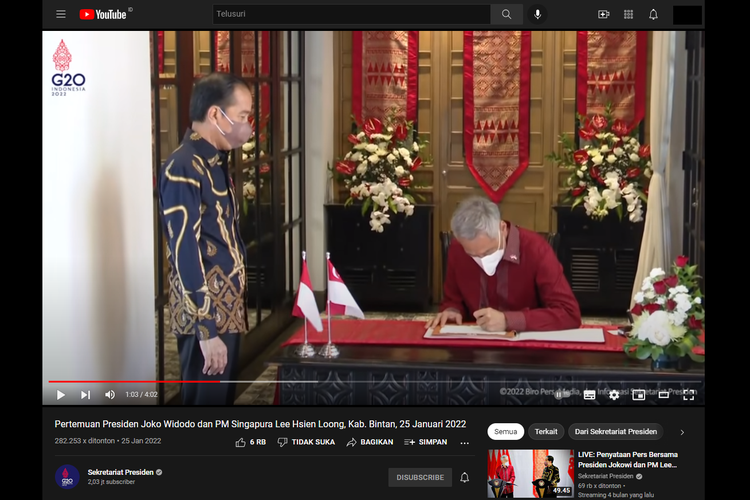Viewport: 750px width, 500px height.
Task: Toggle subtitles in the player
Action: click(590, 395)
